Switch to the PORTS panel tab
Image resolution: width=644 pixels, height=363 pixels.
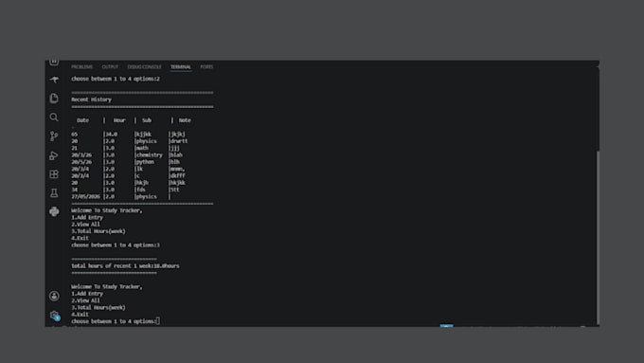point(206,66)
